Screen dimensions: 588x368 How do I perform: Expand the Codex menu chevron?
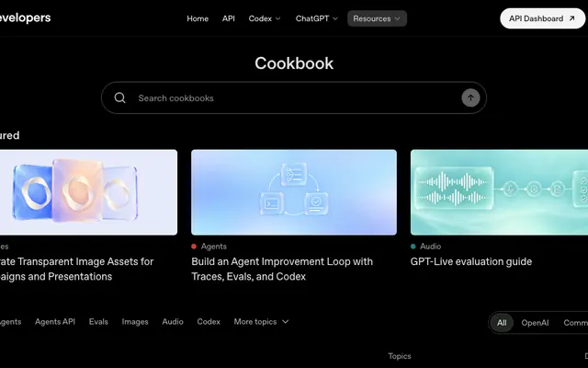coord(277,18)
